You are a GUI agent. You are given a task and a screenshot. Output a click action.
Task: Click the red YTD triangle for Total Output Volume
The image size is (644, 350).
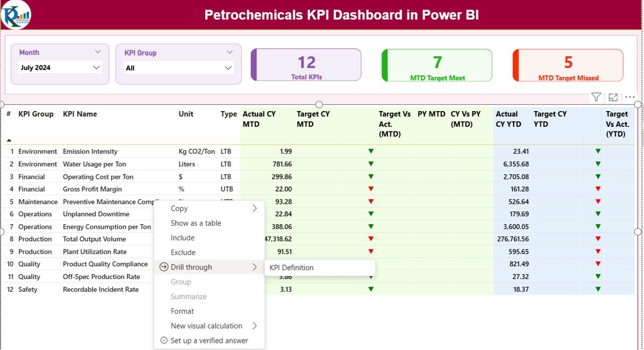pos(598,239)
